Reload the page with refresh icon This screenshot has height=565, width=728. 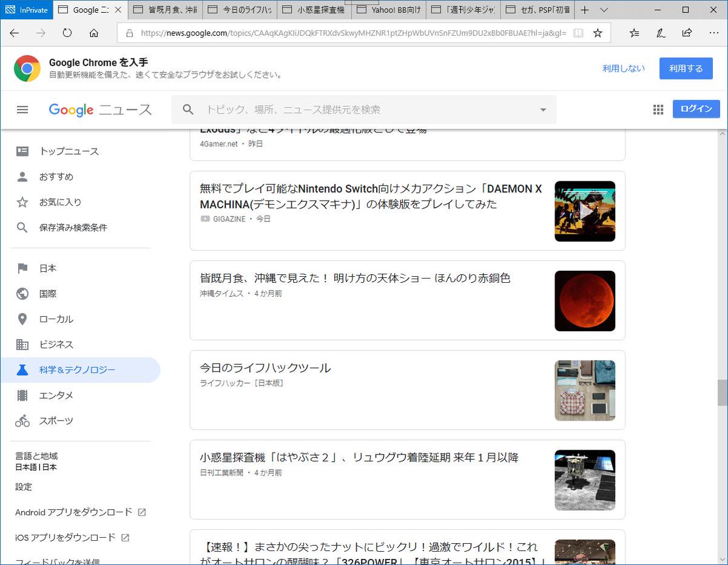tap(67, 33)
